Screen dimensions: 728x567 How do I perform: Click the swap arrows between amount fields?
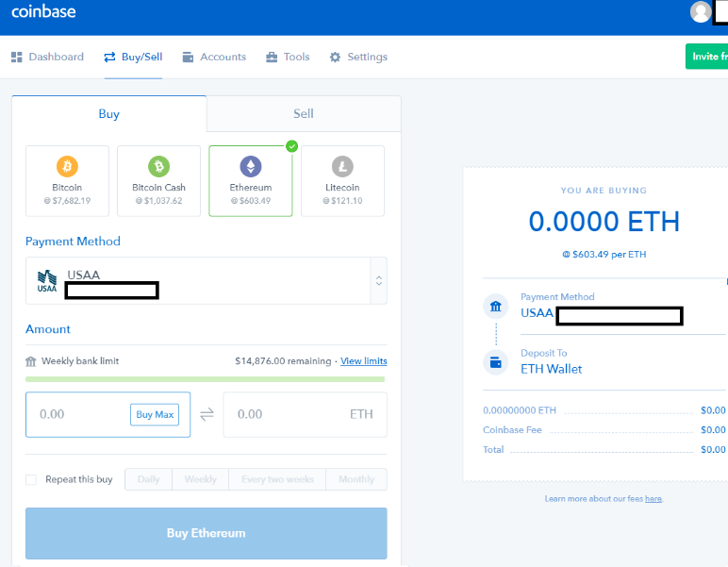207,414
